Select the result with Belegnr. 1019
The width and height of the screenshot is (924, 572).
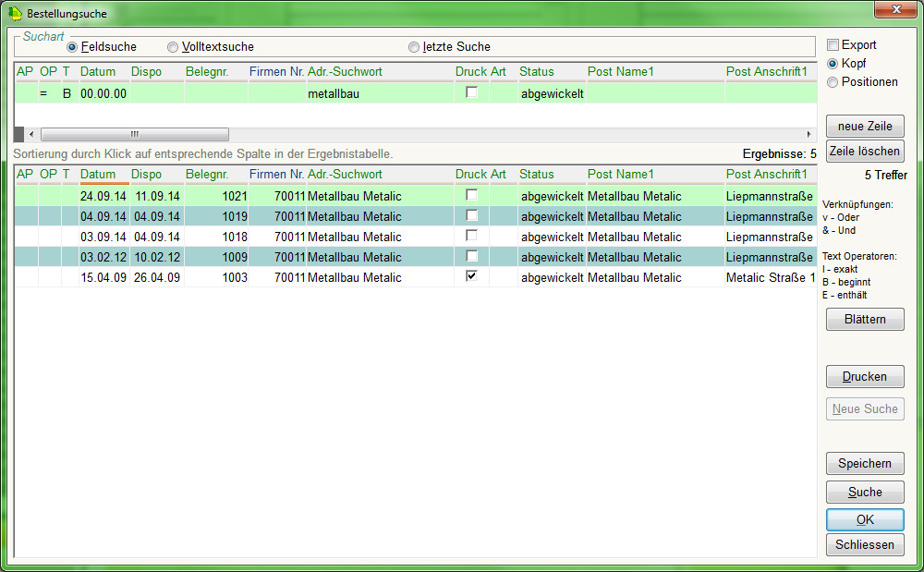click(x=416, y=217)
